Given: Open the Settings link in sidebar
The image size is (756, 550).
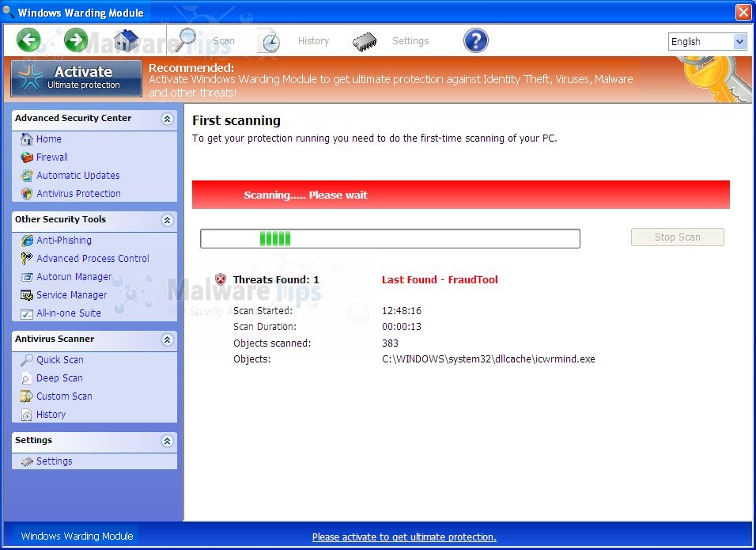Looking at the screenshot, I should (x=54, y=461).
